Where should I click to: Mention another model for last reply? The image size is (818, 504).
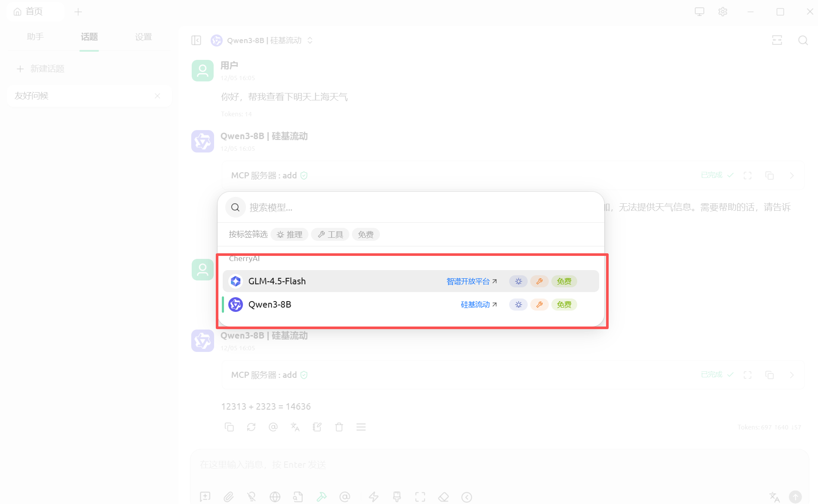coord(273,427)
